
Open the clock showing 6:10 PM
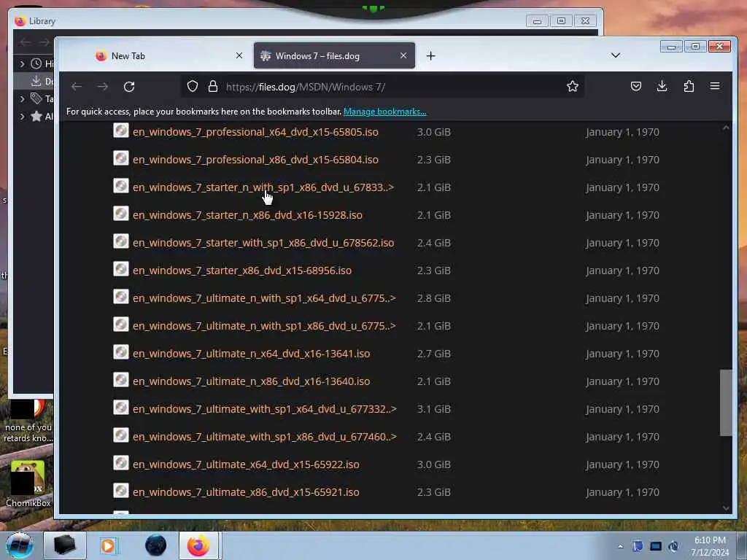(x=710, y=546)
